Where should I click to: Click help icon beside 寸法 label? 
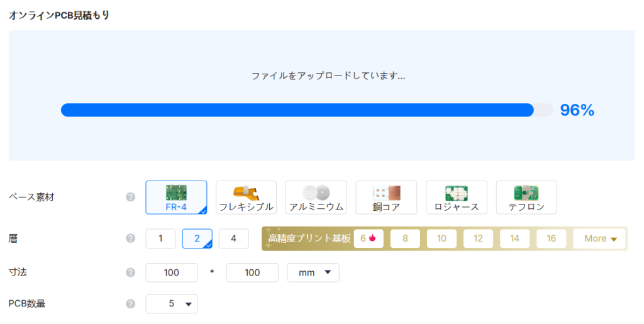point(131,272)
